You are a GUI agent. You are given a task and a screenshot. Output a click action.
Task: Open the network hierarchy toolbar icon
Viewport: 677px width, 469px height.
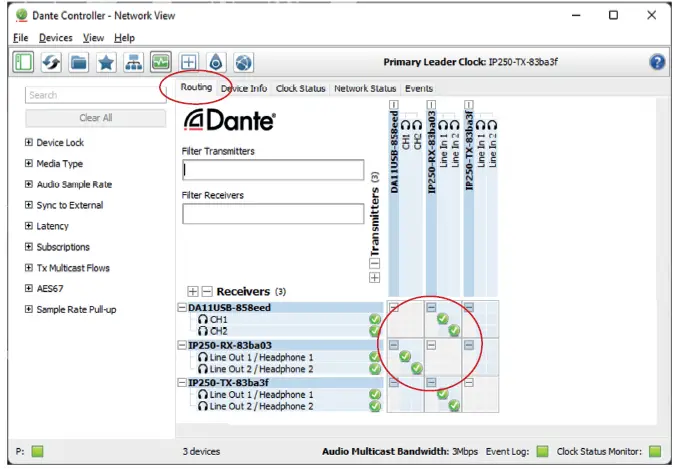133,63
